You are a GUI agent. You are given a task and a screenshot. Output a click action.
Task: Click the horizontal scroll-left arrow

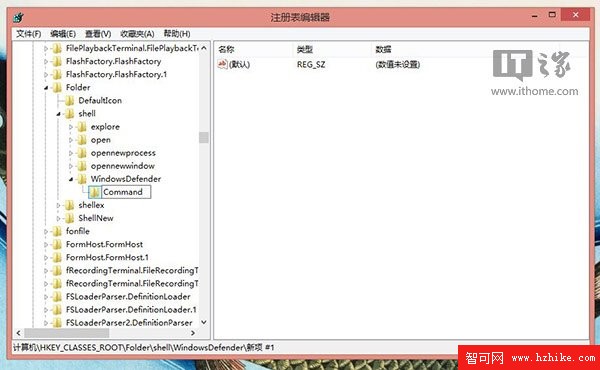pyautogui.click(x=18, y=333)
